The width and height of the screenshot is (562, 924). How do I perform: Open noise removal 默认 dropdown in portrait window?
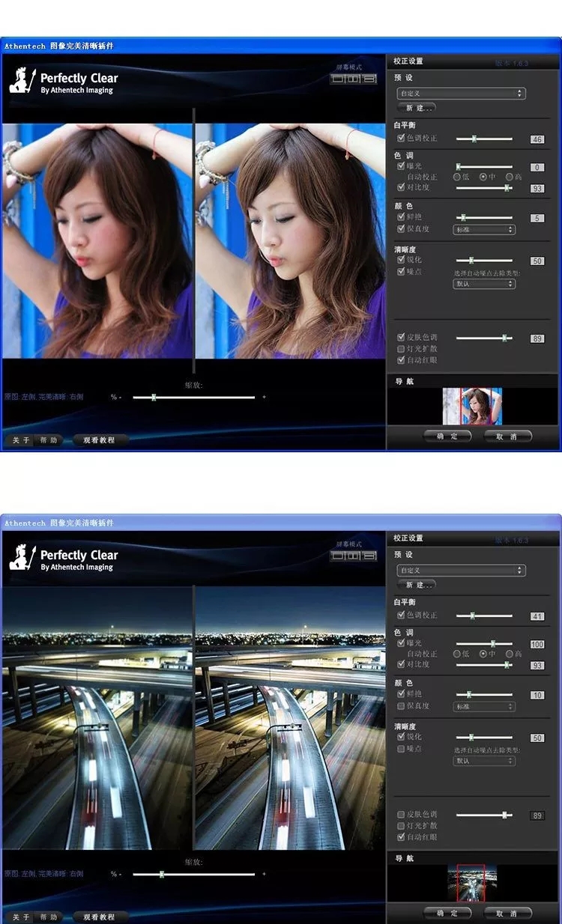[x=484, y=284]
